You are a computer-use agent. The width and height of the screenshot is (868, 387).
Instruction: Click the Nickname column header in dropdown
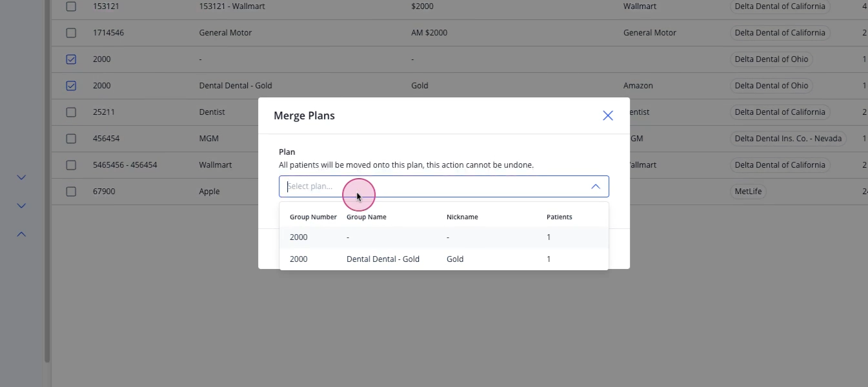pyautogui.click(x=462, y=217)
